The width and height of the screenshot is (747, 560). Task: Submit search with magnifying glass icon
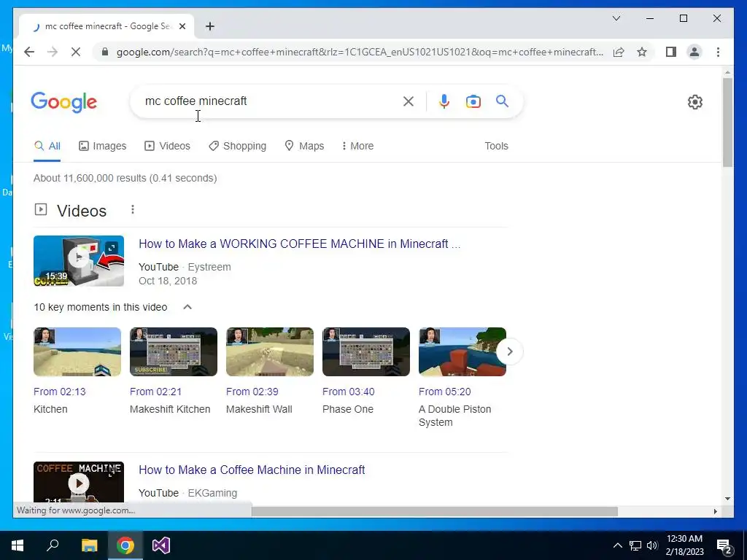502,101
